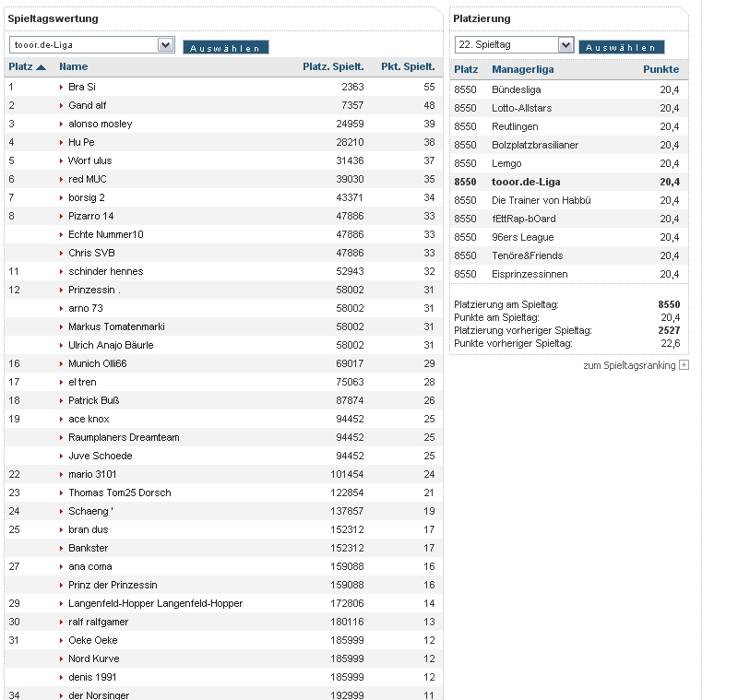Open the zum Spieltagsranking link
The image size is (738, 700).
coord(629,366)
